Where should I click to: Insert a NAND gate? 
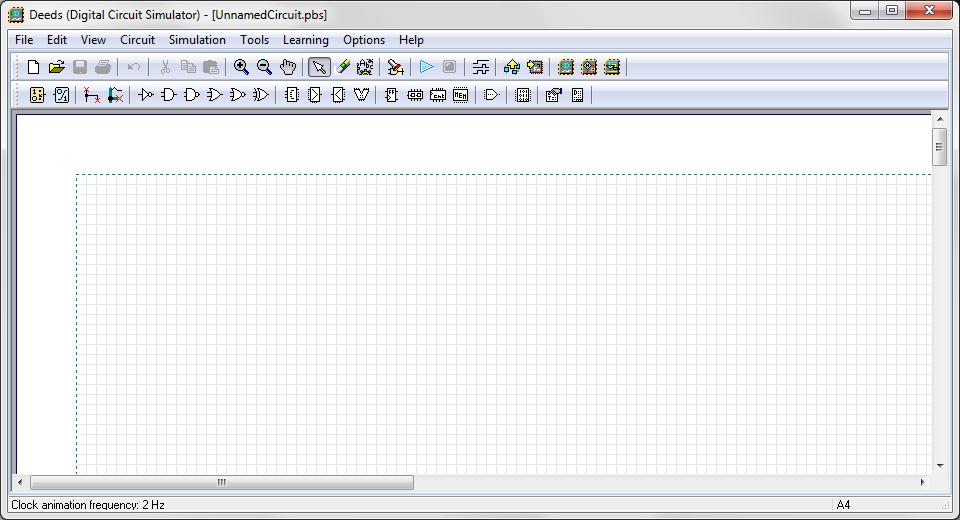point(192,95)
